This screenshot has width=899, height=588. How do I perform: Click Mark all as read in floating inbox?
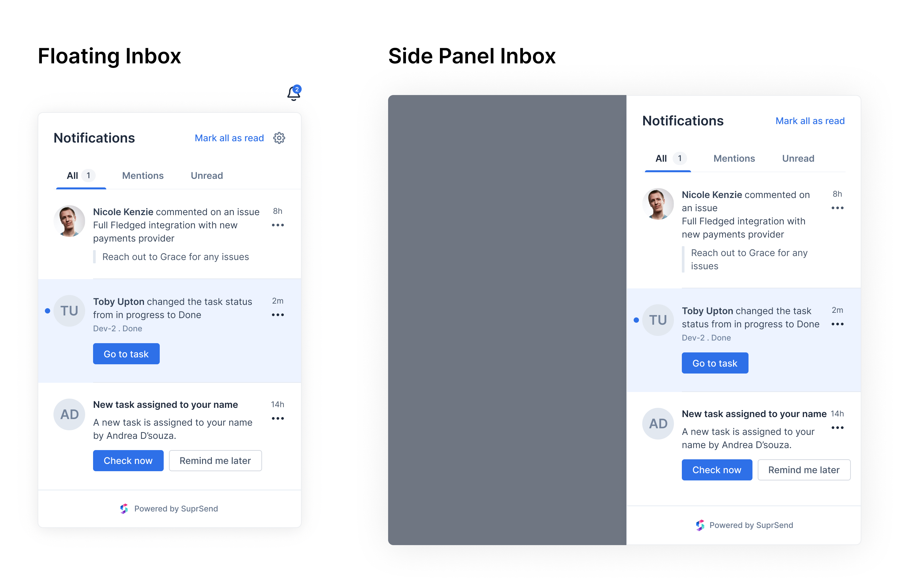pos(229,138)
